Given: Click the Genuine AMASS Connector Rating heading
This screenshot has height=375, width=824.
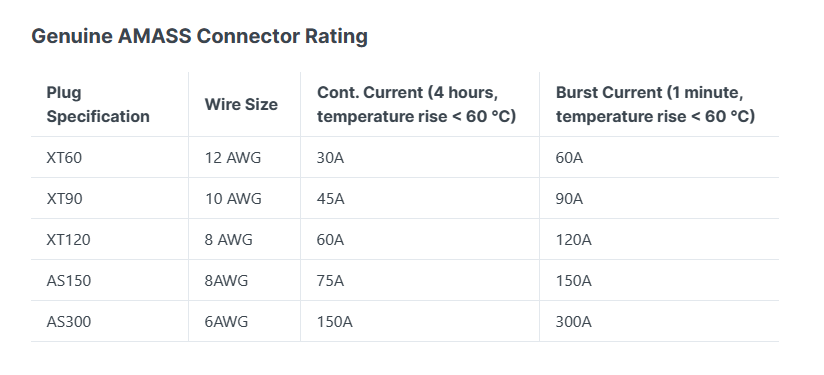Looking at the screenshot, I should tap(199, 36).
